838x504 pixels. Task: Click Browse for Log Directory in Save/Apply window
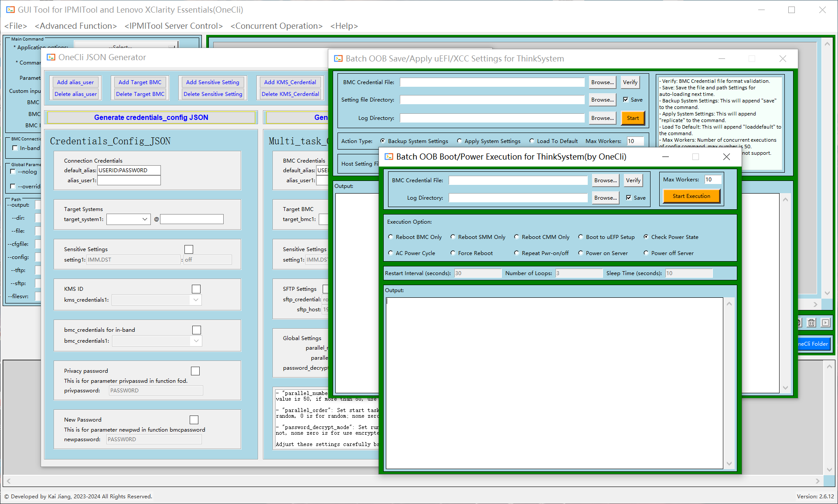[602, 118]
